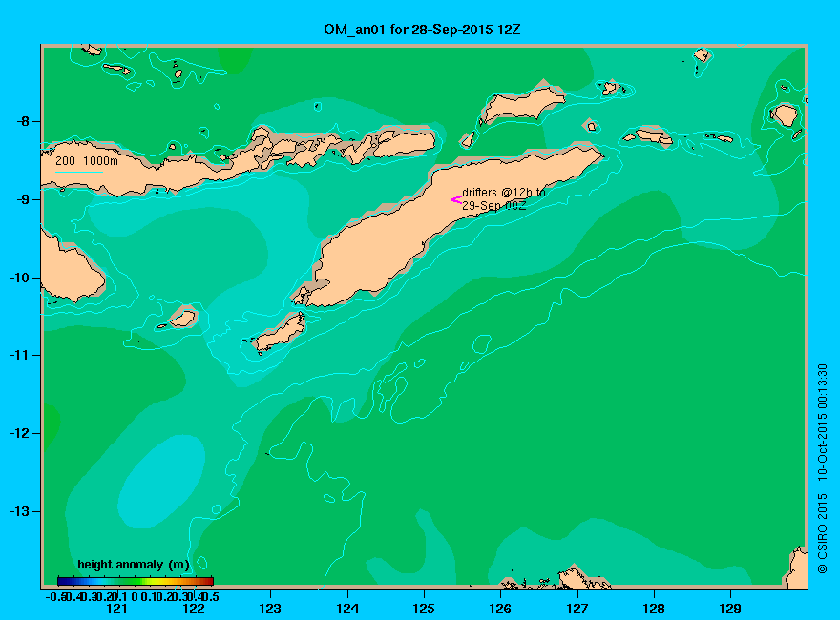Click the longitude label '127'
This screenshot has width=840, height=620.
(577, 609)
